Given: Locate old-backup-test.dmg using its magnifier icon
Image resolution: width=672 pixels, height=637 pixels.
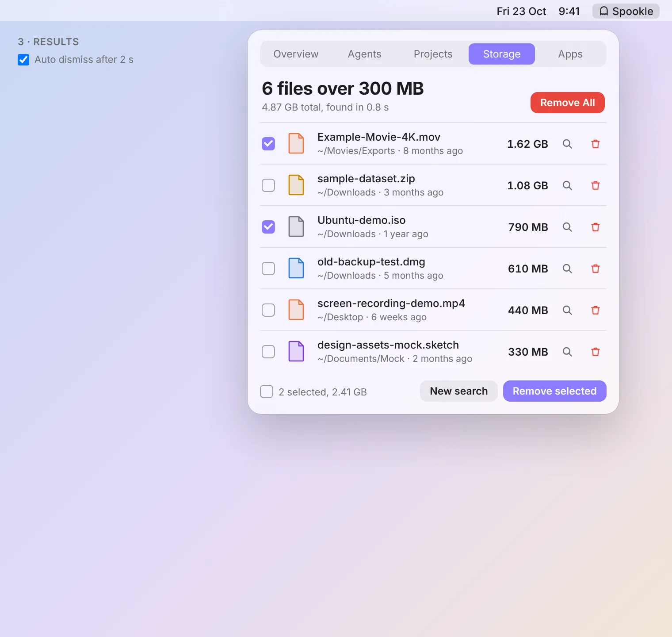Looking at the screenshot, I should pos(567,269).
